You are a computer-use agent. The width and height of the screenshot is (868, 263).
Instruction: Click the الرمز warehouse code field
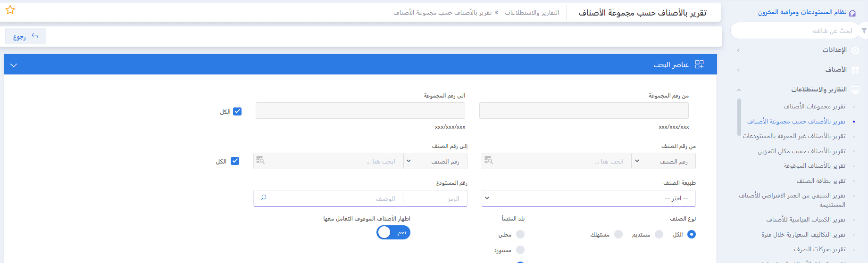coord(435,198)
